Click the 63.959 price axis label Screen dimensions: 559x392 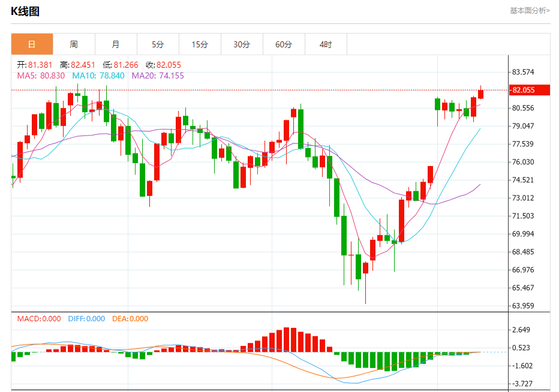(x=523, y=306)
